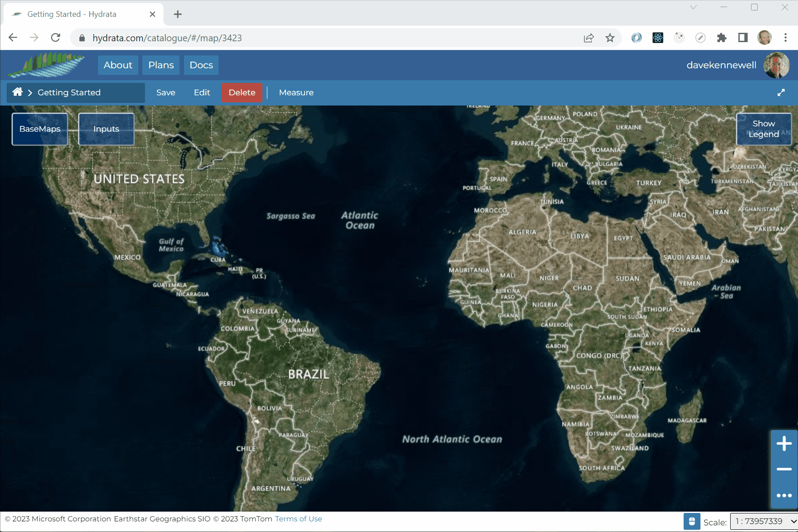This screenshot has width=798, height=532.
Task: Open the browser extensions puzzle icon
Action: pyautogui.click(x=722, y=38)
